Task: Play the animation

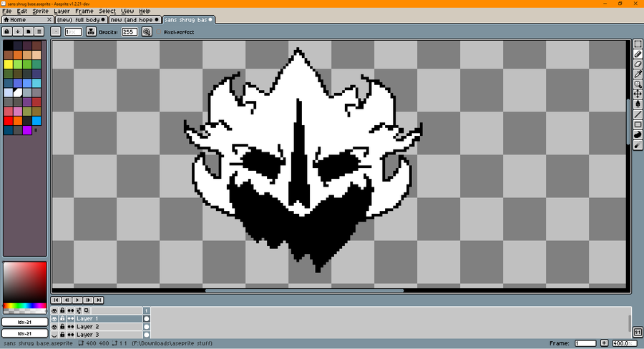Action: [77, 300]
